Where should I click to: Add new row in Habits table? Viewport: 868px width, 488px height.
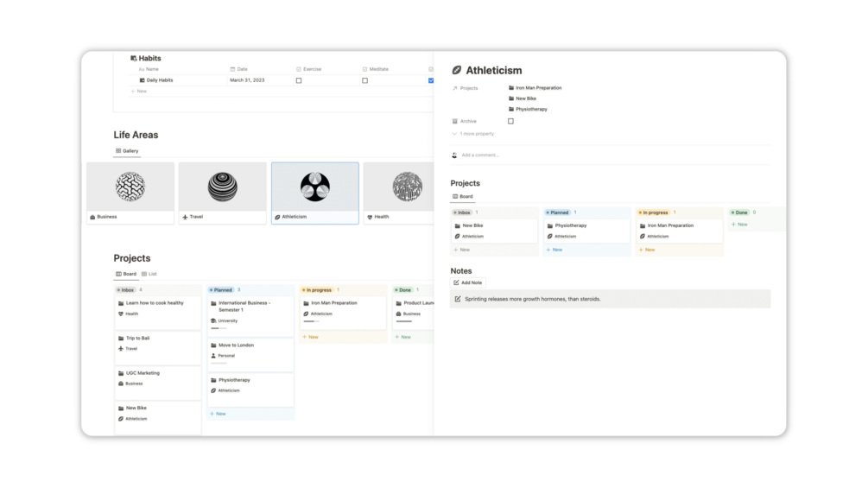[138, 92]
